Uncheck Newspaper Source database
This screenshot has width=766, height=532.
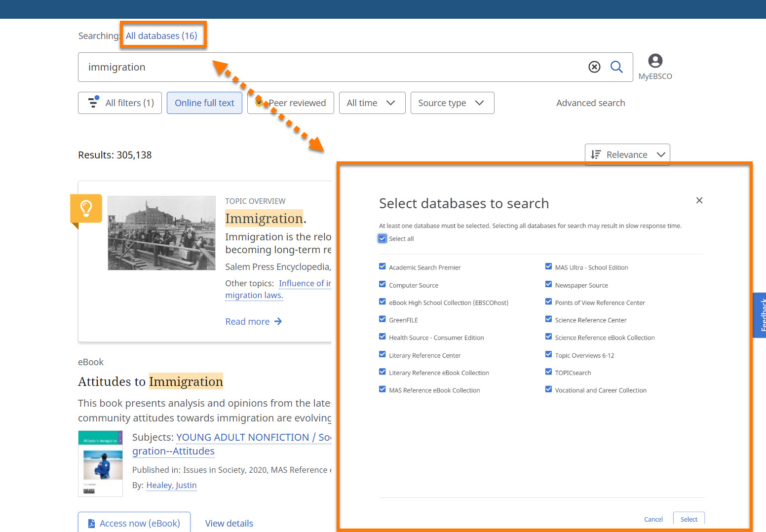click(548, 284)
